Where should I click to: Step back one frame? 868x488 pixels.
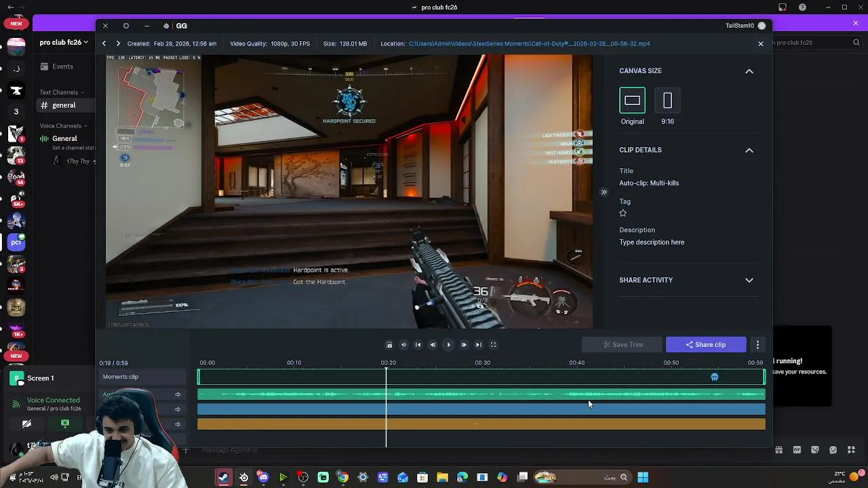pyautogui.click(x=433, y=345)
